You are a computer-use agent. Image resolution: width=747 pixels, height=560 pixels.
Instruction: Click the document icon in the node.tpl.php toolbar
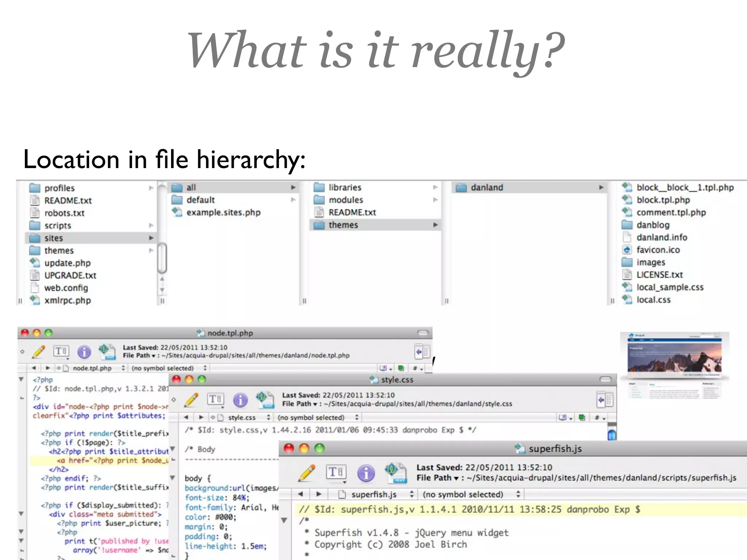coord(107,352)
